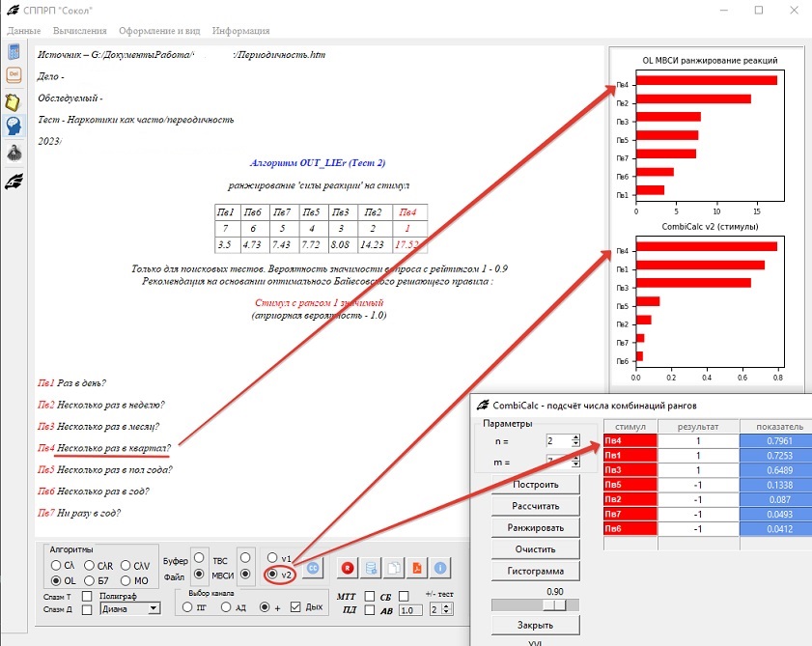This screenshot has height=646, width=812.
Task: Click the red R icon button
Action: click(348, 569)
